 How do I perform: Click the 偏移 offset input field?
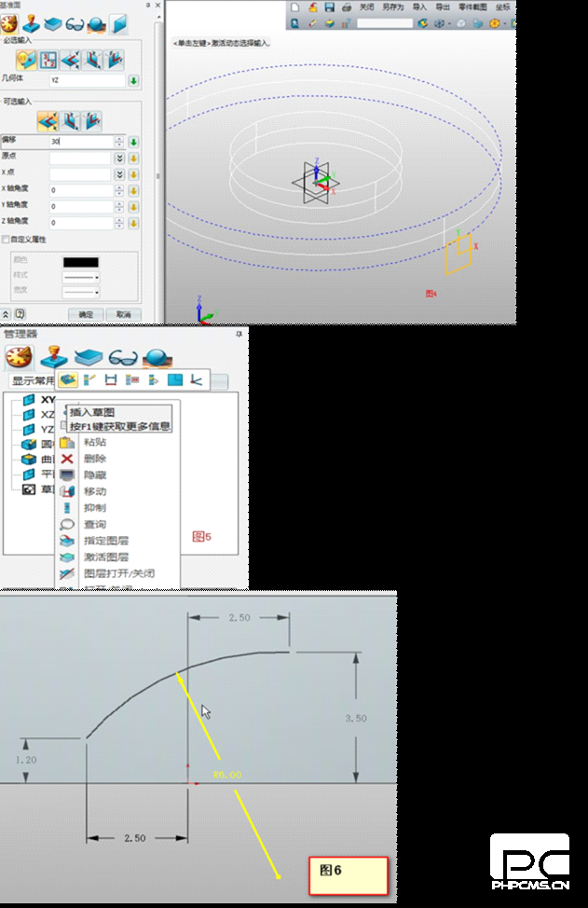pyautogui.click(x=81, y=142)
